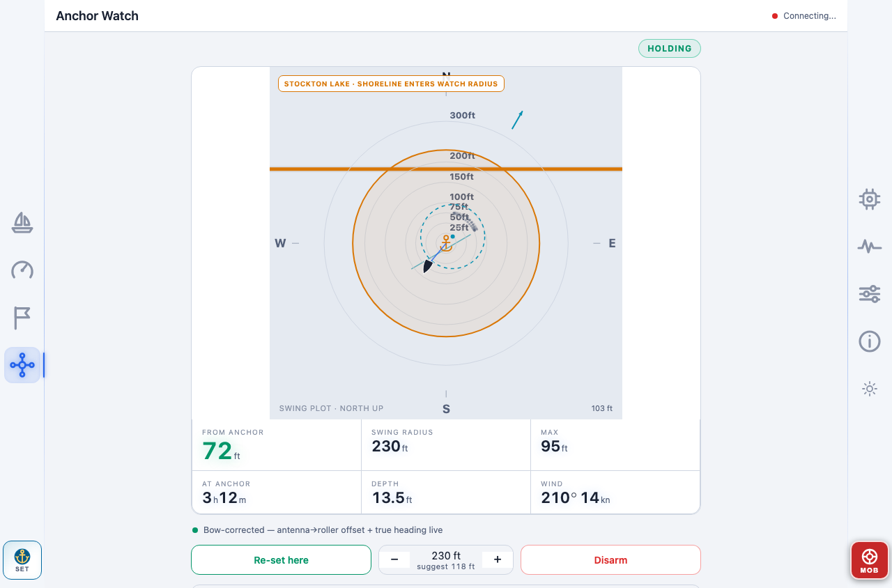Click the anchor marker on swing plot
This screenshot has height=588, width=892.
click(x=446, y=243)
